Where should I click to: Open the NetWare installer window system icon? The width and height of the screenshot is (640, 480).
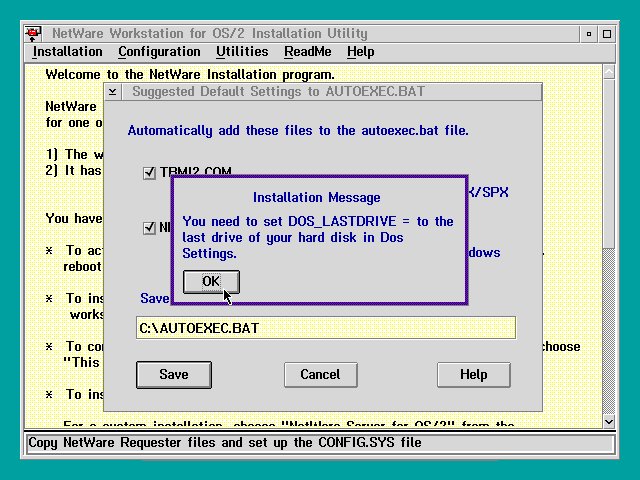pos(33,33)
